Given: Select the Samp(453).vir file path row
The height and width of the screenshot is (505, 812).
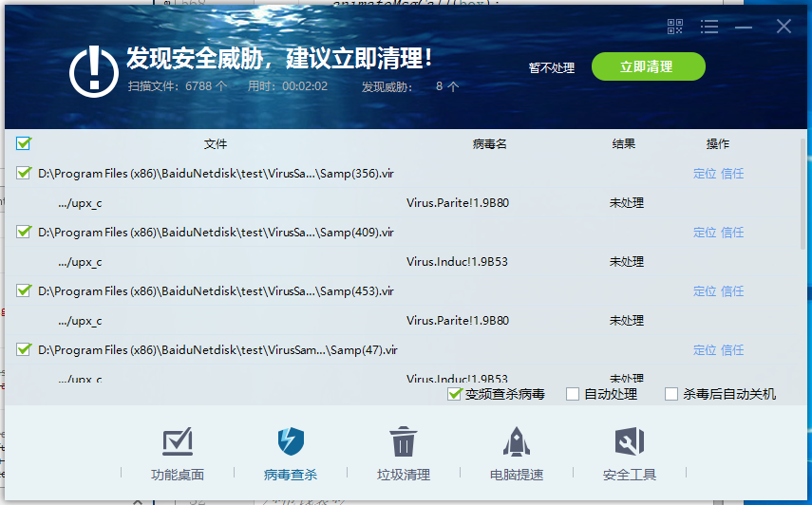Looking at the screenshot, I should click(x=216, y=291).
